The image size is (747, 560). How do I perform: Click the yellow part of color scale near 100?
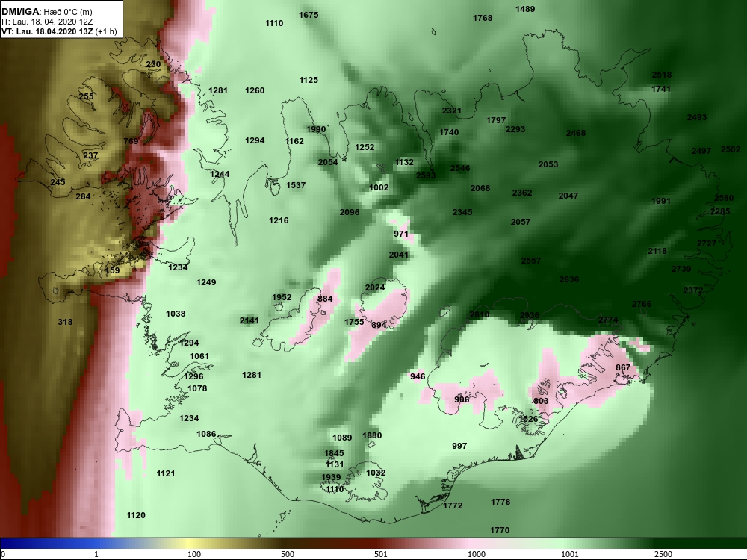coord(190,544)
